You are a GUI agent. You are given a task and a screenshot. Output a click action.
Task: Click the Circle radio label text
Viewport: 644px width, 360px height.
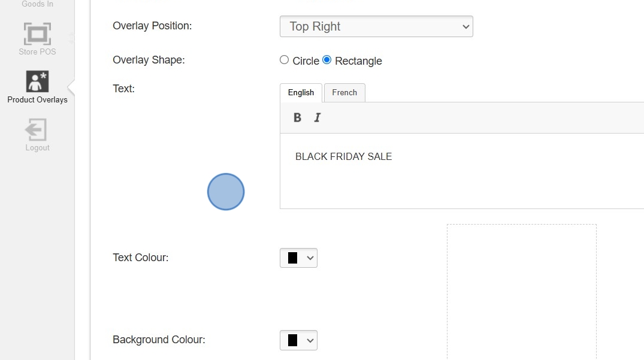point(306,61)
